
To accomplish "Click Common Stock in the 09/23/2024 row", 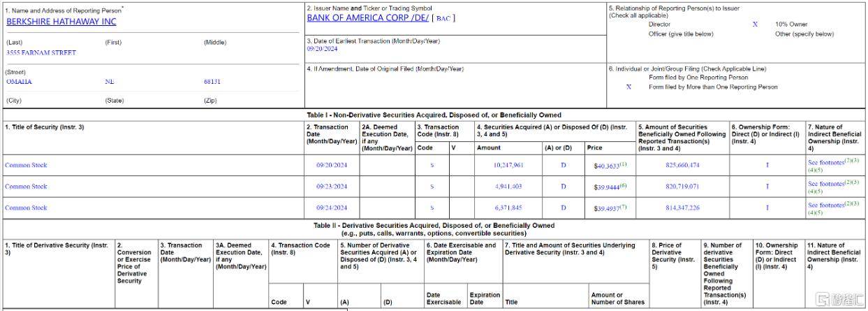I will click(26, 187).
